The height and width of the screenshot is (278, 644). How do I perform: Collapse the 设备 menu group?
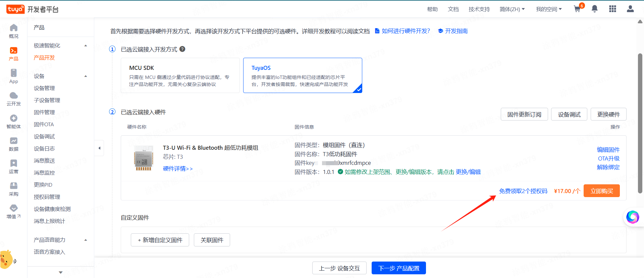coord(86,76)
